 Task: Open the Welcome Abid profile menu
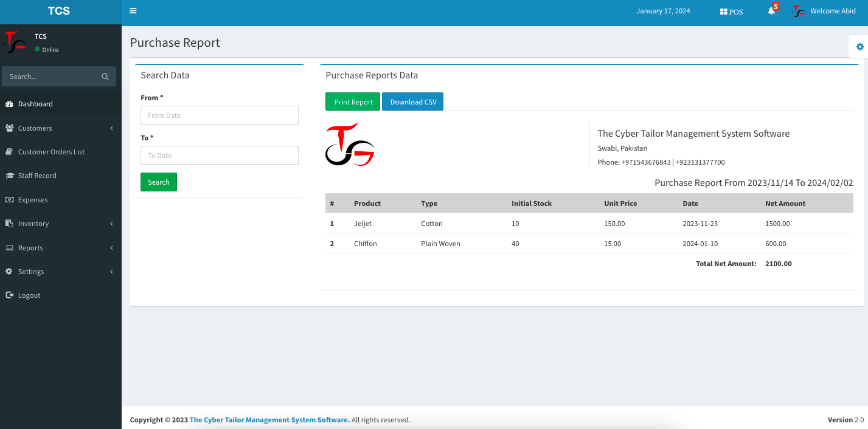coord(833,10)
